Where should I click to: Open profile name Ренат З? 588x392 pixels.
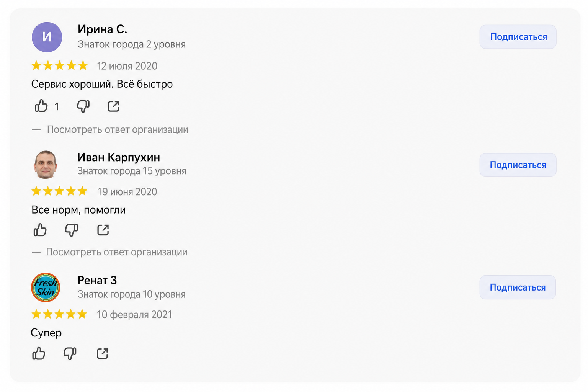coord(97,280)
